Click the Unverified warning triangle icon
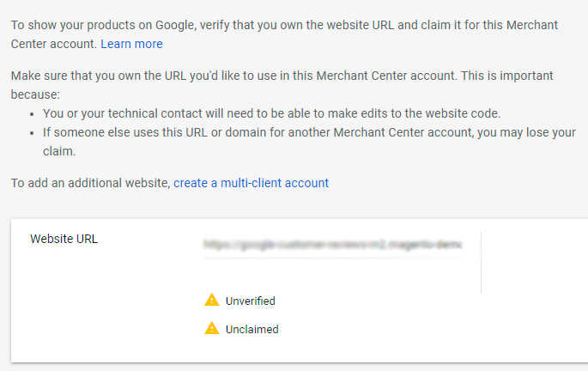This screenshot has height=371, width=588. [211, 300]
